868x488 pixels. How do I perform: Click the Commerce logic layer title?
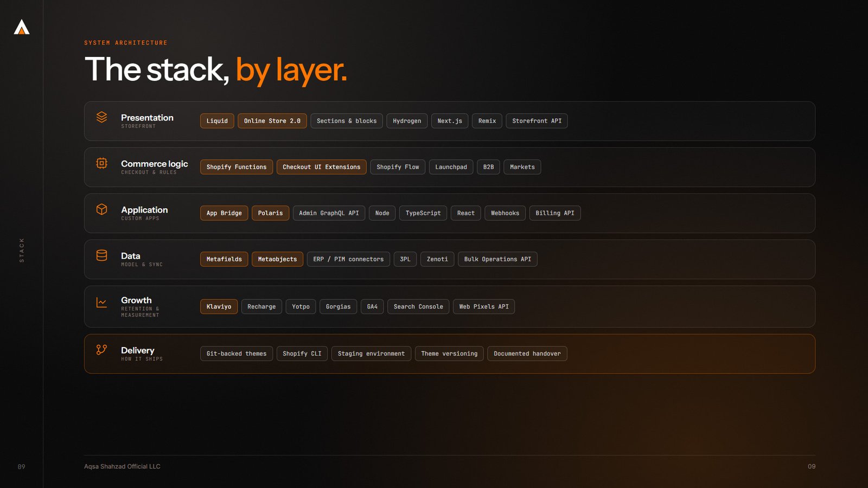155,164
